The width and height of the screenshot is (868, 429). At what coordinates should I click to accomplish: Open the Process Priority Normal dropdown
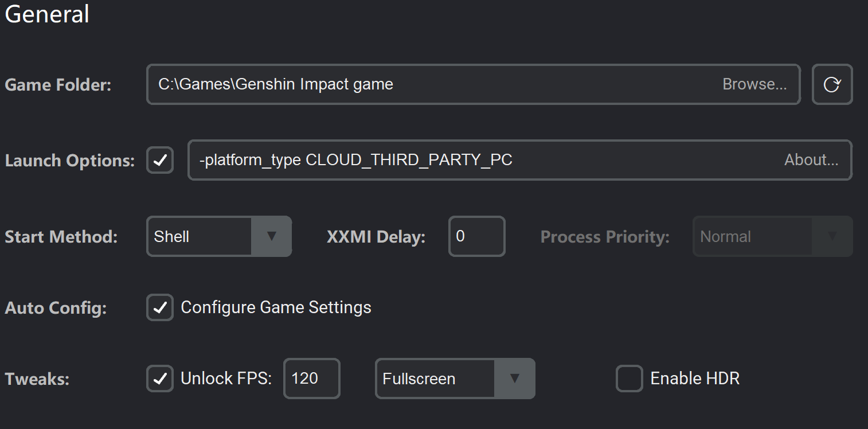772,236
